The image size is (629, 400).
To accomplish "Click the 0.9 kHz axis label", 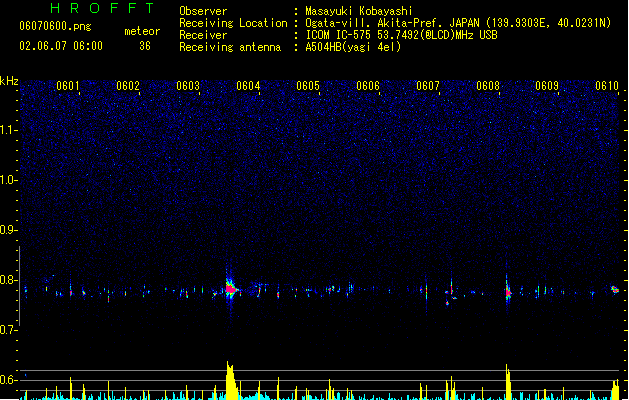I will point(8,230).
